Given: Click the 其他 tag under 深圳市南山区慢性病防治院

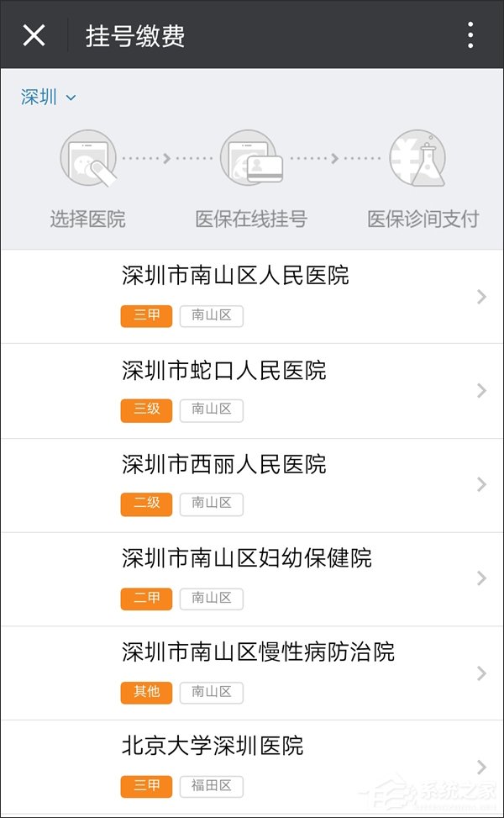Looking at the screenshot, I should pyautogui.click(x=145, y=693).
